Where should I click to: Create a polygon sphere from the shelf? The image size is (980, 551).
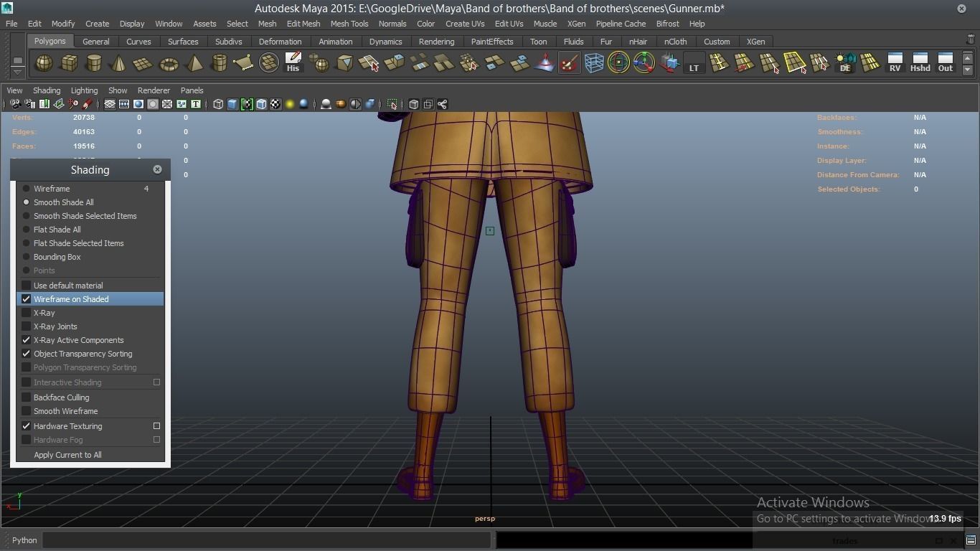click(x=44, y=63)
